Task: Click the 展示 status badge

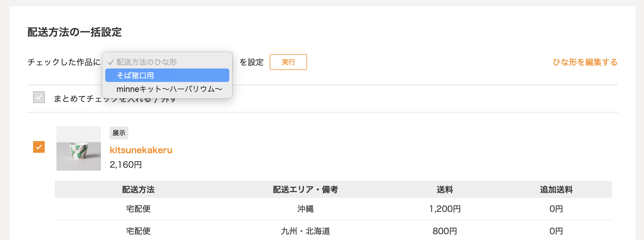Action: point(119,133)
